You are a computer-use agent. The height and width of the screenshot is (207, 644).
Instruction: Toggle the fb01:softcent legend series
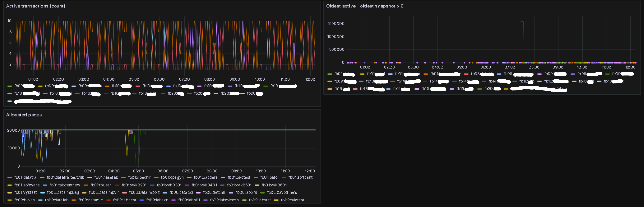[x=300, y=177]
